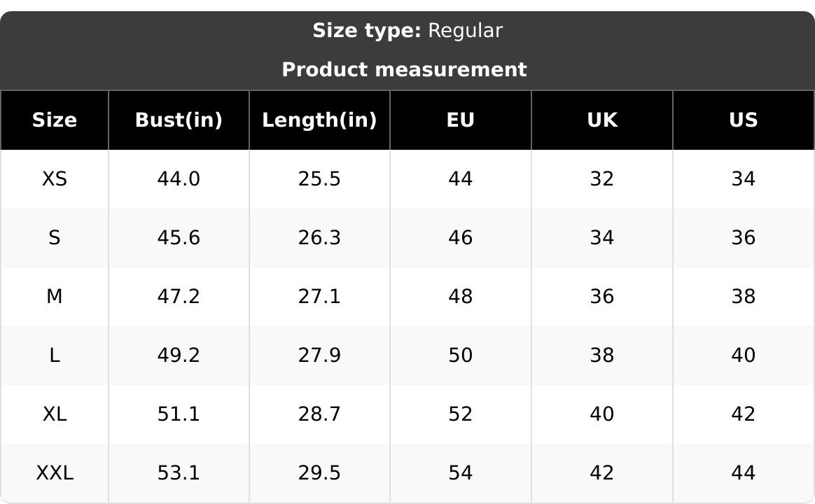
Task: Click the M size row label
Action: click(55, 296)
